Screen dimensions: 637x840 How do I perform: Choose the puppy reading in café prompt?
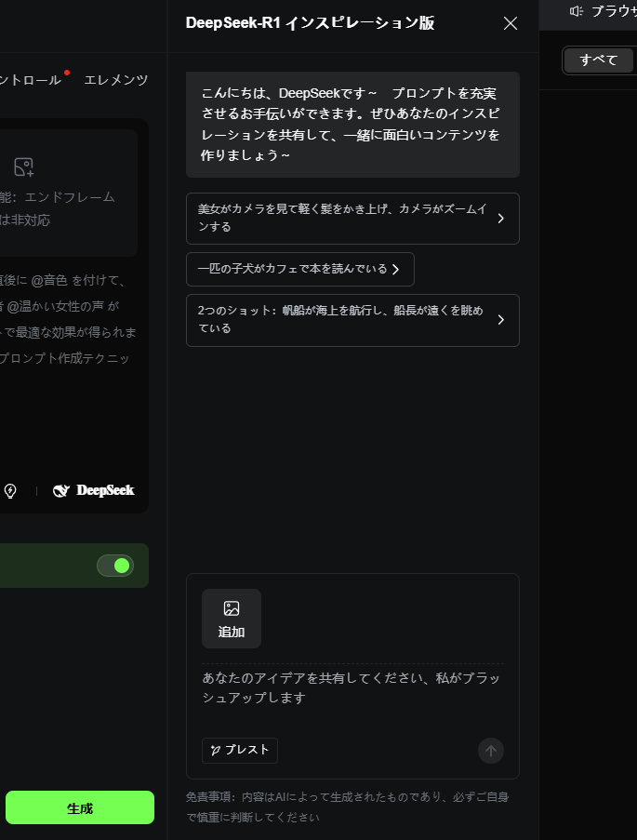coord(292,269)
